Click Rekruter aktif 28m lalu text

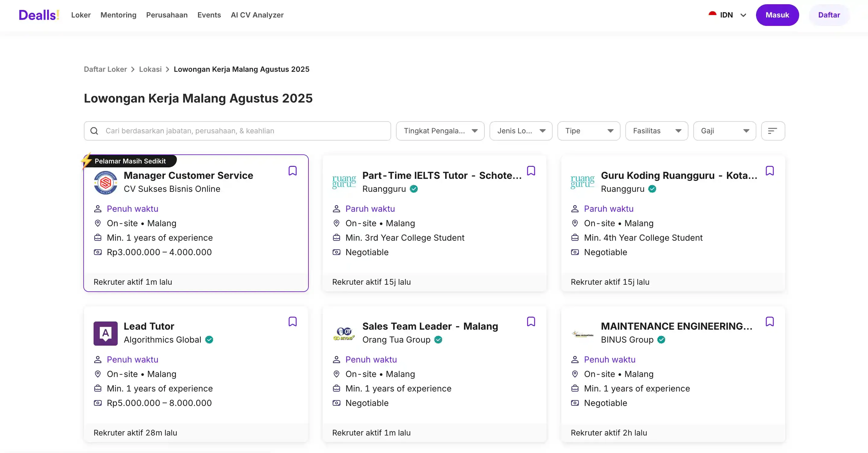coord(135,432)
